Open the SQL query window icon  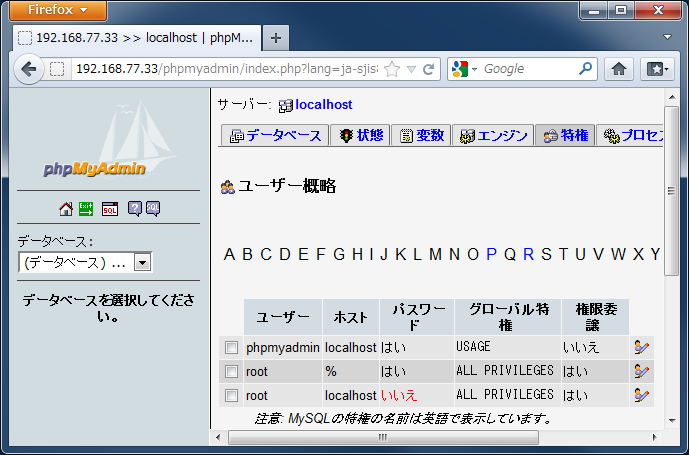(x=110, y=209)
